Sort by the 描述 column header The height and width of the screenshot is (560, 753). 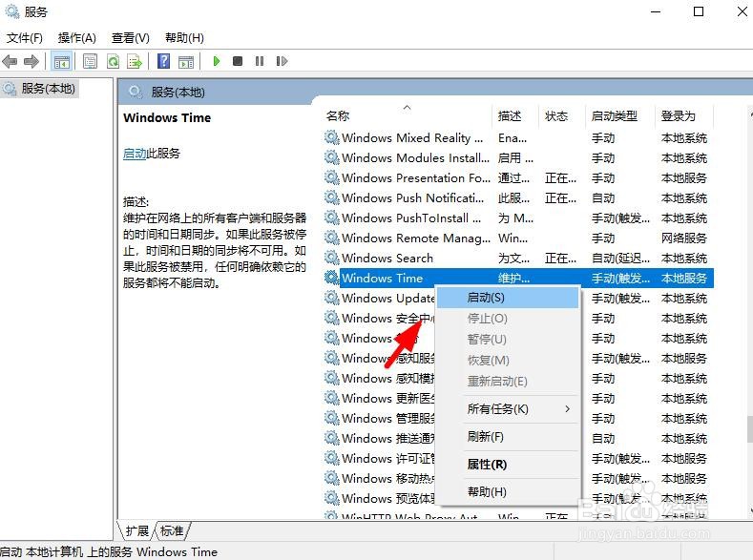(x=515, y=115)
